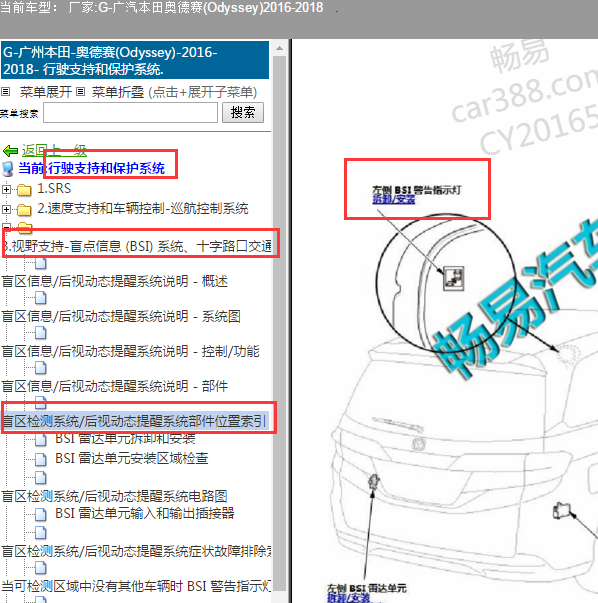Click the 搜索 search button
598x603 pixels.
tap(243, 113)
